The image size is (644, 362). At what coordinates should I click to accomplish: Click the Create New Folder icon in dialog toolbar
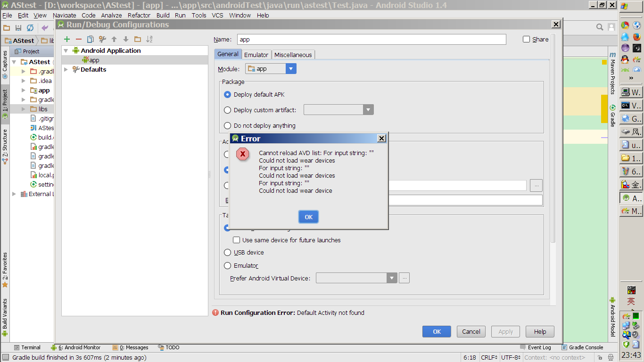pyautogui.click(x=138, y=39)
